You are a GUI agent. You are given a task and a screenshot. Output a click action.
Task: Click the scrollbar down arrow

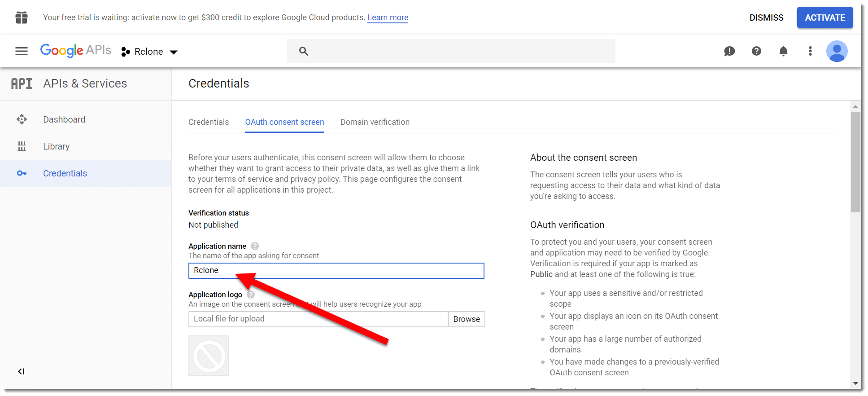point(855,383)
